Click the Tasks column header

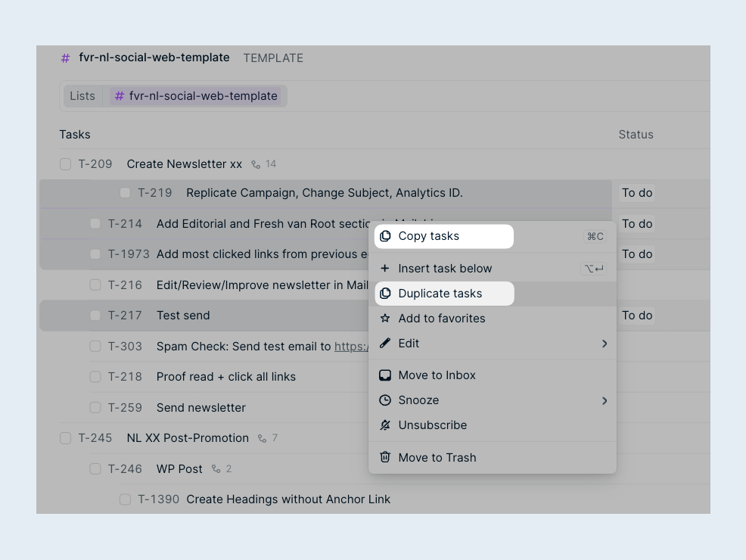[75, 135]
